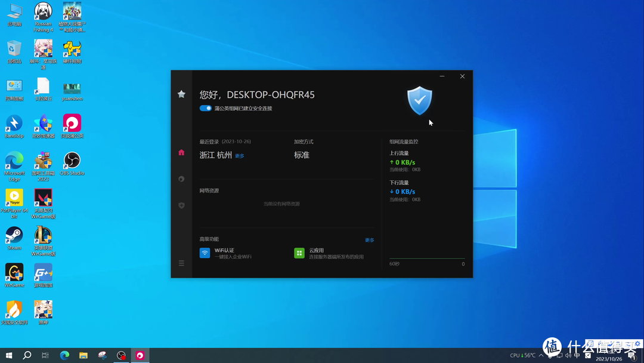The width and height of the screenshot is (644, 363).
Task: Click 更多 link in 高级功能 section
Action: point(369,240)
